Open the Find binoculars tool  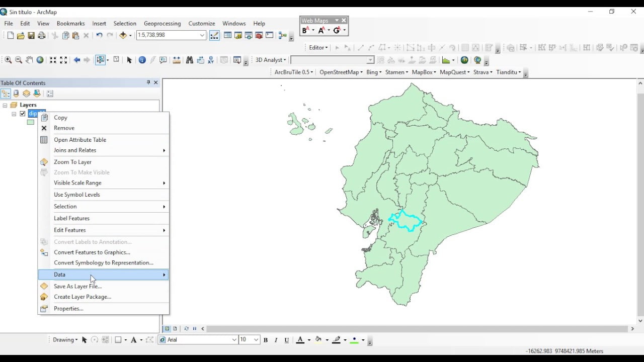[189, 60]
